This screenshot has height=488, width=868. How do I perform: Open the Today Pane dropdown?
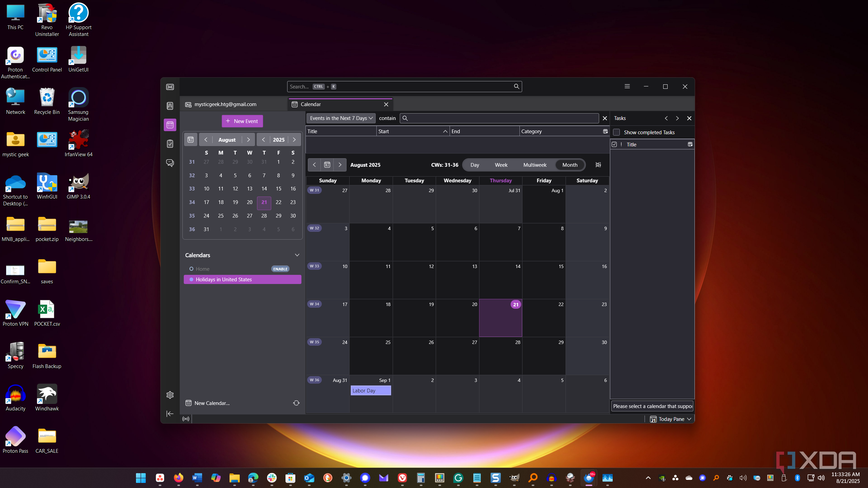click(x=671, y=419)
